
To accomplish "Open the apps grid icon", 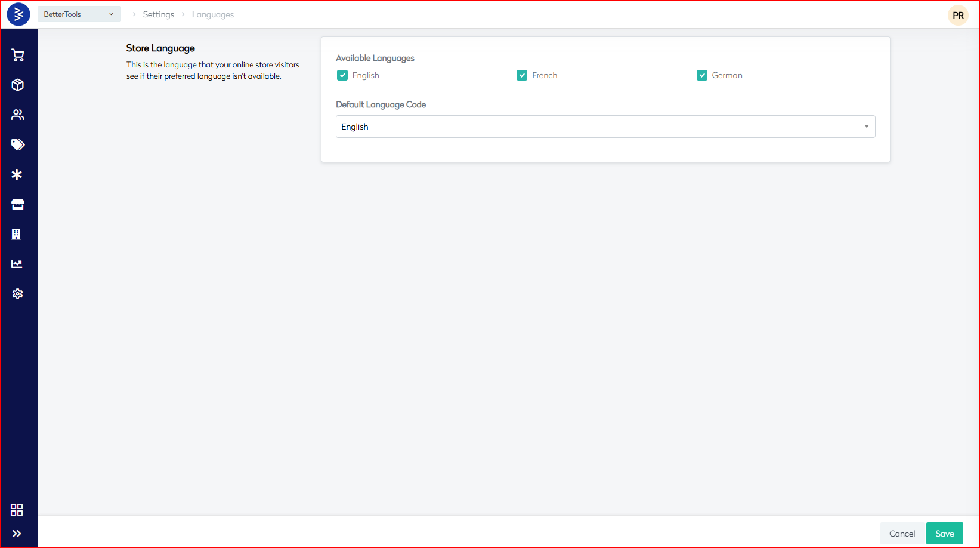I will tap(17, 510).
